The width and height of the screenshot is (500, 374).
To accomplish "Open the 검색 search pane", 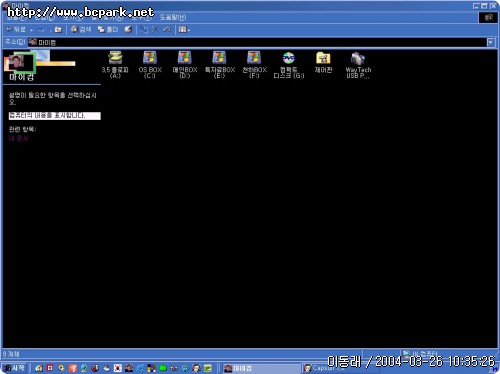I will (x=81, y=30).
